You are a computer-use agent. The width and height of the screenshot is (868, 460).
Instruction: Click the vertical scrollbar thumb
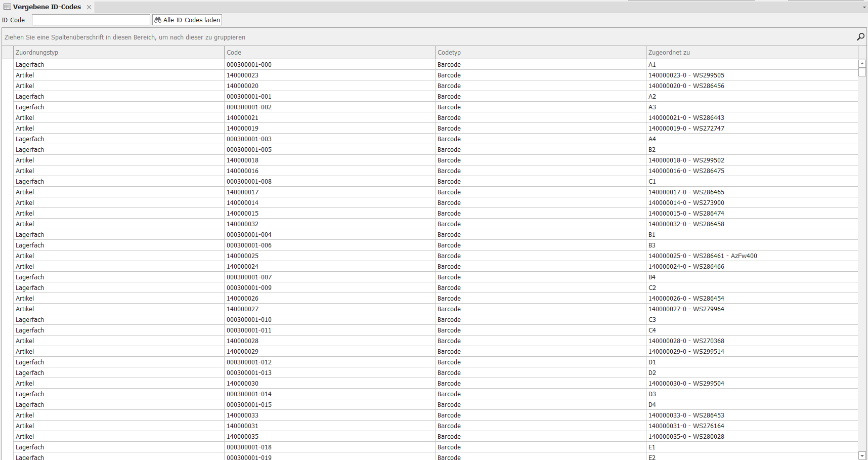tap(862, 72)
